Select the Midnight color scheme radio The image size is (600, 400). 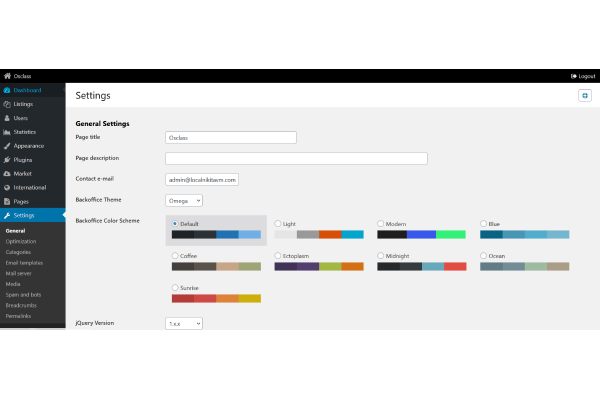click(x=381, y=256)
